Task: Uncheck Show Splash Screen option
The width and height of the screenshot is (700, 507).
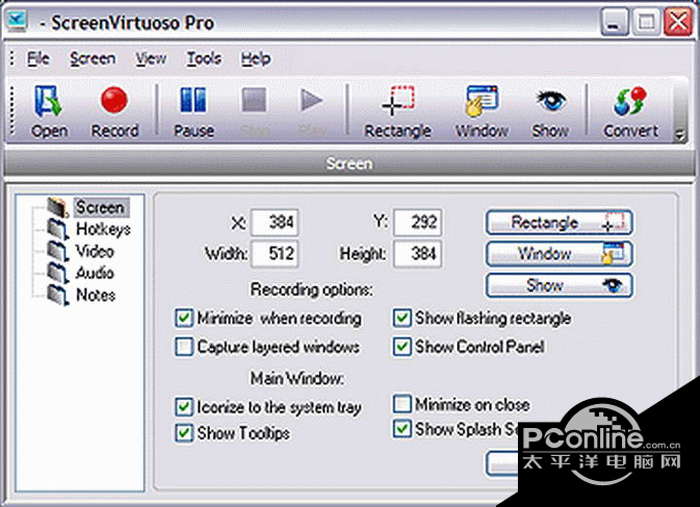Action: tap(402, 429)
